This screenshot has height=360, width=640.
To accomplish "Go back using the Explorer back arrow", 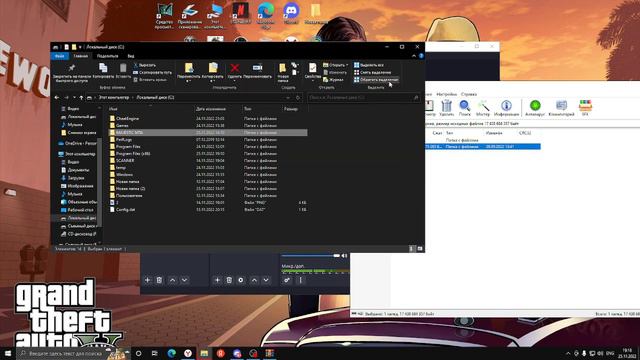I will [x=57, y=98].
